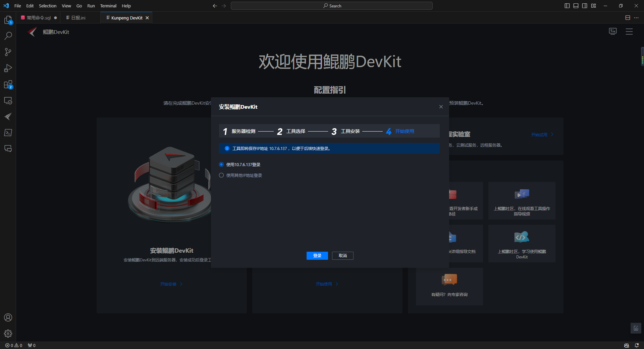Click the Kunpeng DevKit red logo
Screen dimensions: 644x349
tap(33, 32)
